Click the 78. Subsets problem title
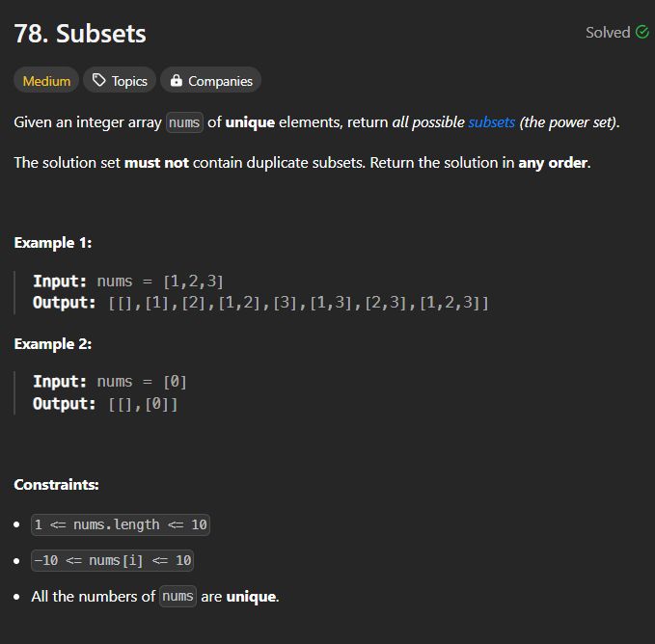The width and height of the screenshot is (655, 644). click(80, 34)
